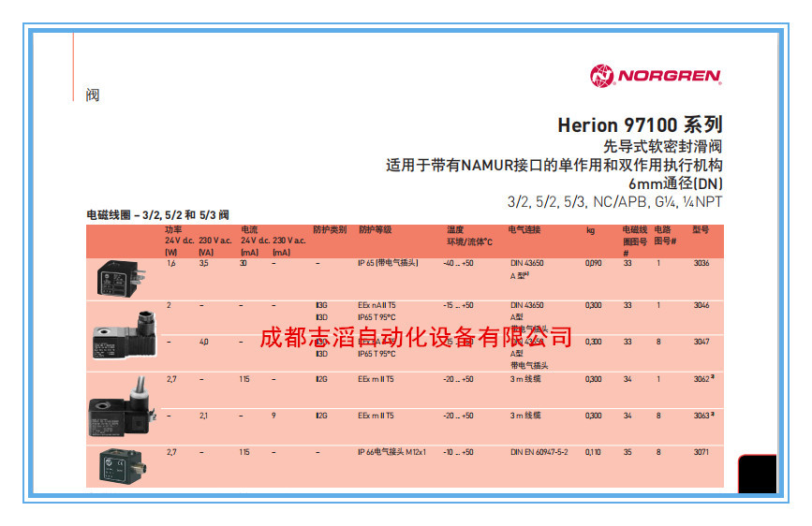Click 'EEx m II T5' in the 3063 row
The width and height of the screenshot is (812, 526).
pyautogui.click(x=376, y=416)
